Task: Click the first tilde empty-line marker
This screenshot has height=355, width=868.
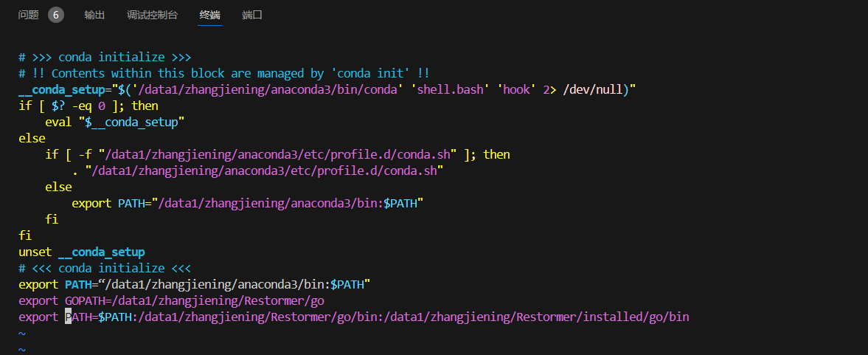Action: pyautogui.click(x=22, y=333)
